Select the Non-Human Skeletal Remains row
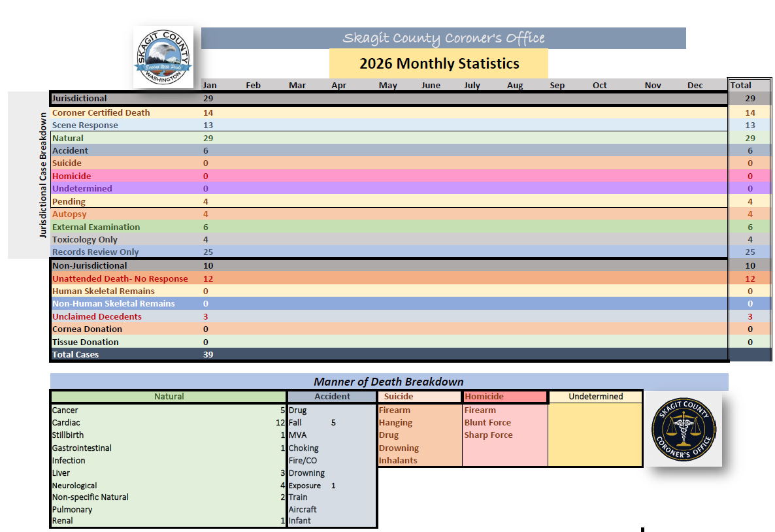Image resolution: width=775 pixels, height=532 pixels. pyautogui.click(x=114, y=303)
